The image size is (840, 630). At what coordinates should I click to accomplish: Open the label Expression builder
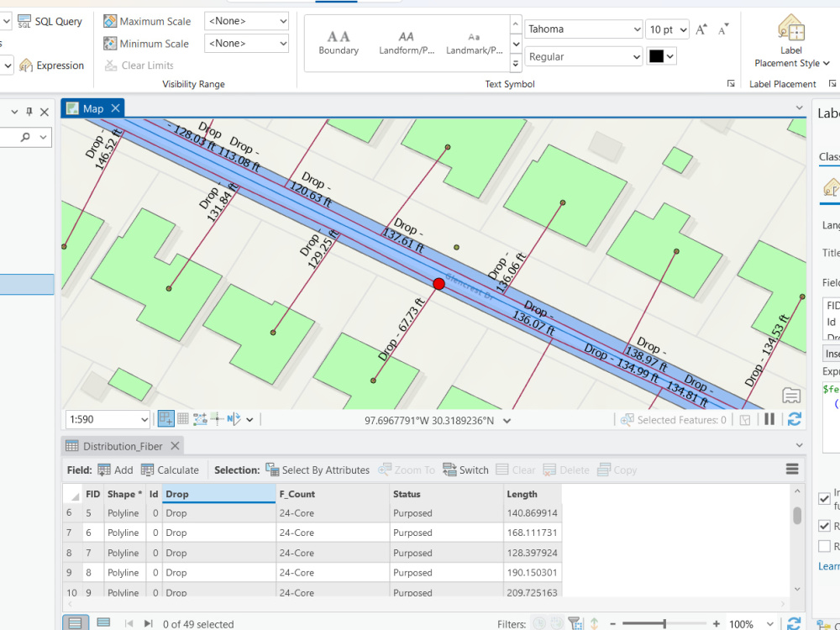coord(51,66)
